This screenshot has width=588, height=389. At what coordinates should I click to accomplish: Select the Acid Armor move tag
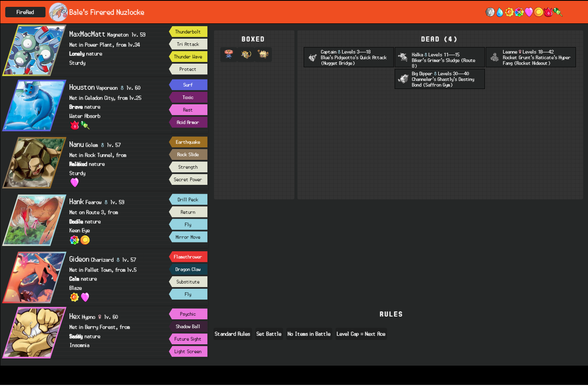pos(188,122)
